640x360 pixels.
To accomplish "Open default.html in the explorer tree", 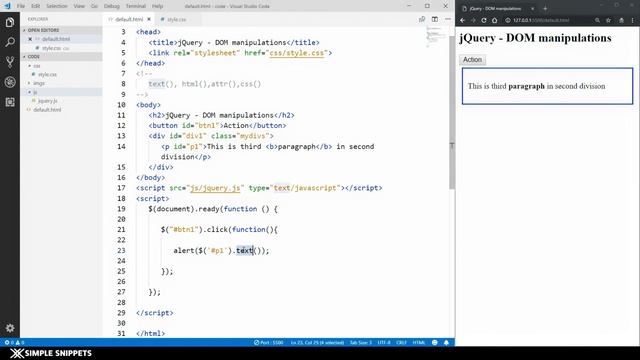I will coord(47,110).
